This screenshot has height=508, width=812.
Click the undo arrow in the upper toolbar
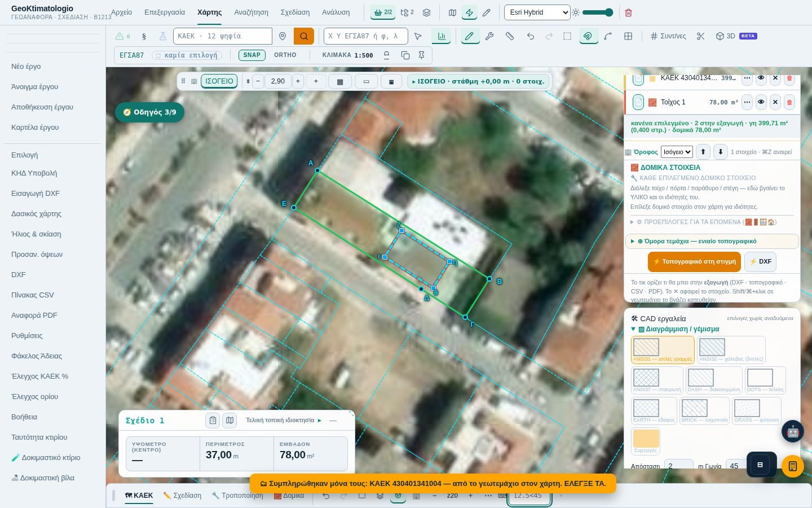530,36
